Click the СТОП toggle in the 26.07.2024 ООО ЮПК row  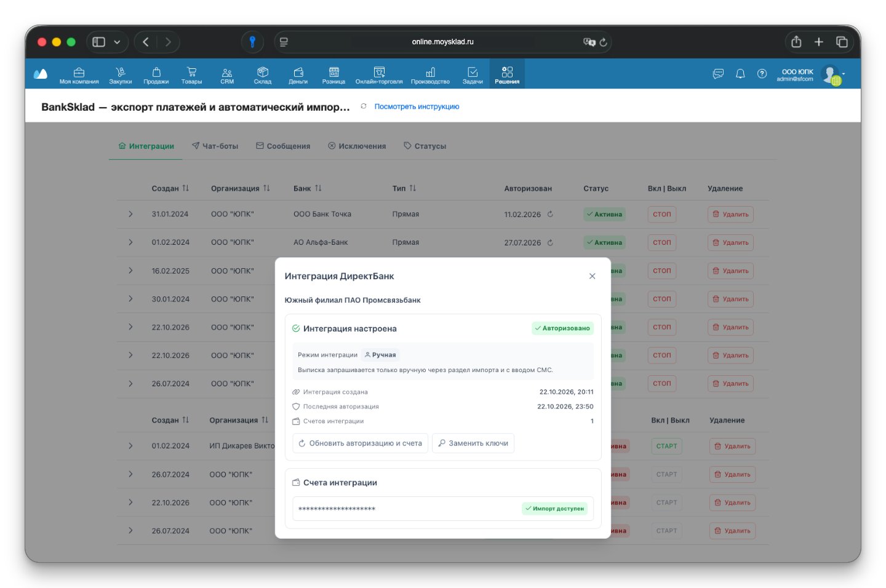pyautogui.click(x=662, y=383)
